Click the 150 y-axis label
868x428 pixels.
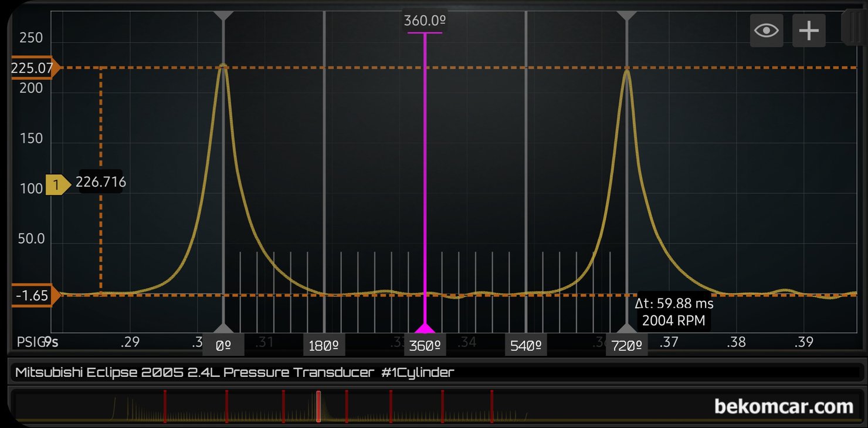pos(31,139)
